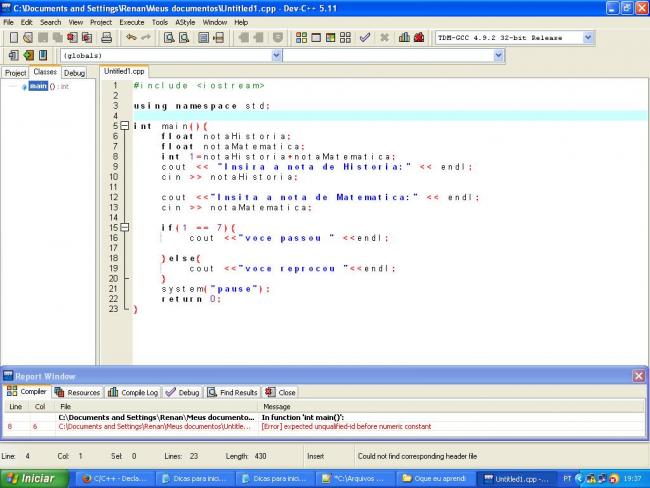This screenshot has width=650, height=488.
Task: Click the Redo arrow icon
Action: click(x=146, y=38)
